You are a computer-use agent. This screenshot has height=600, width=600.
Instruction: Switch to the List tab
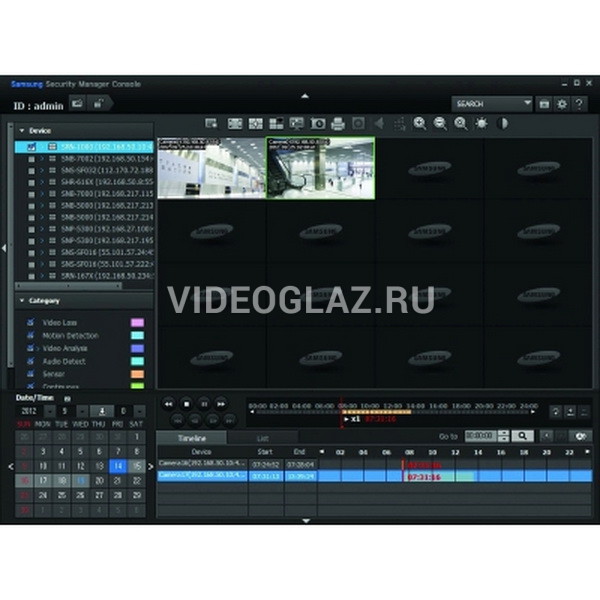tap(262, 438)
